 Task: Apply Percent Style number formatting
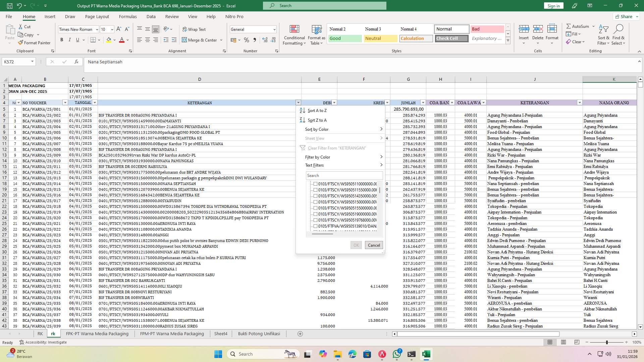point(247,40)
